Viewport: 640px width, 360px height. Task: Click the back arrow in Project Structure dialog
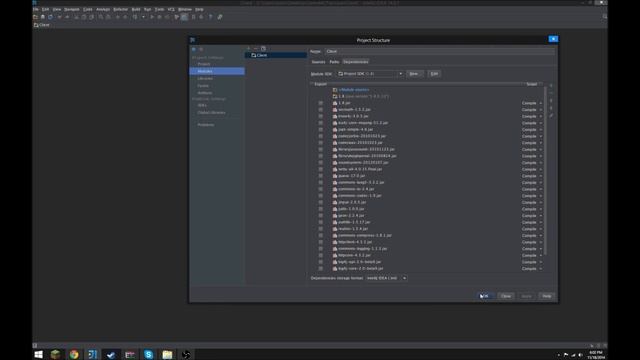[x=194, y=49]
